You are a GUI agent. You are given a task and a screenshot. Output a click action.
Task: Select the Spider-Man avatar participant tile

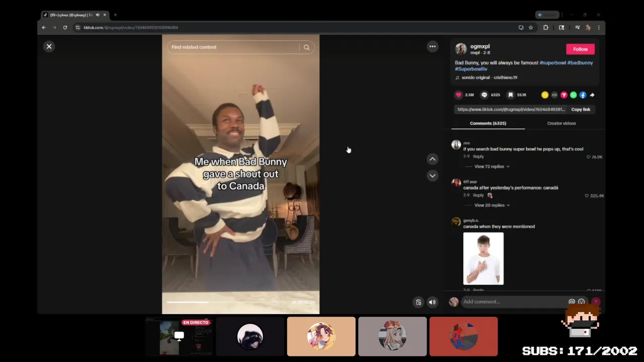coord(463,336)
